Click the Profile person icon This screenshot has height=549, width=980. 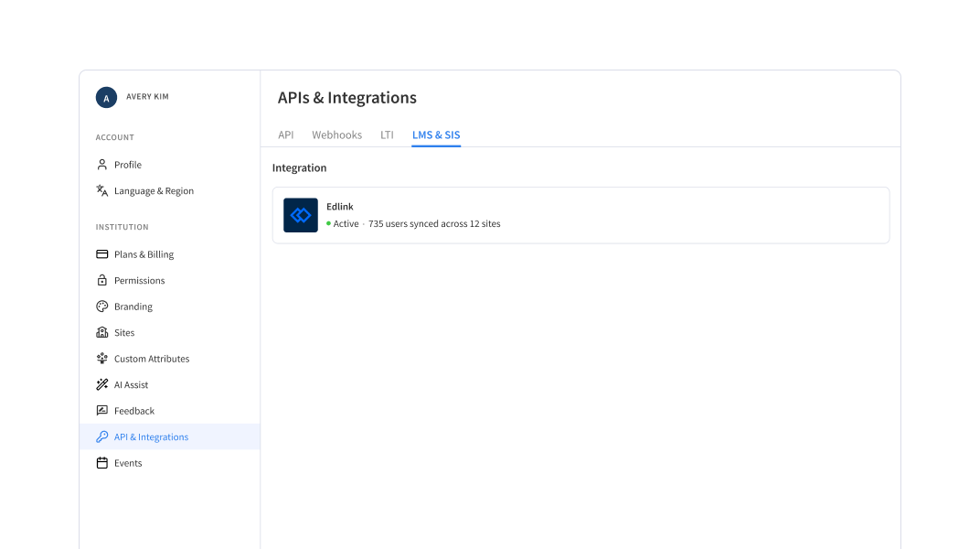[101, 165]
